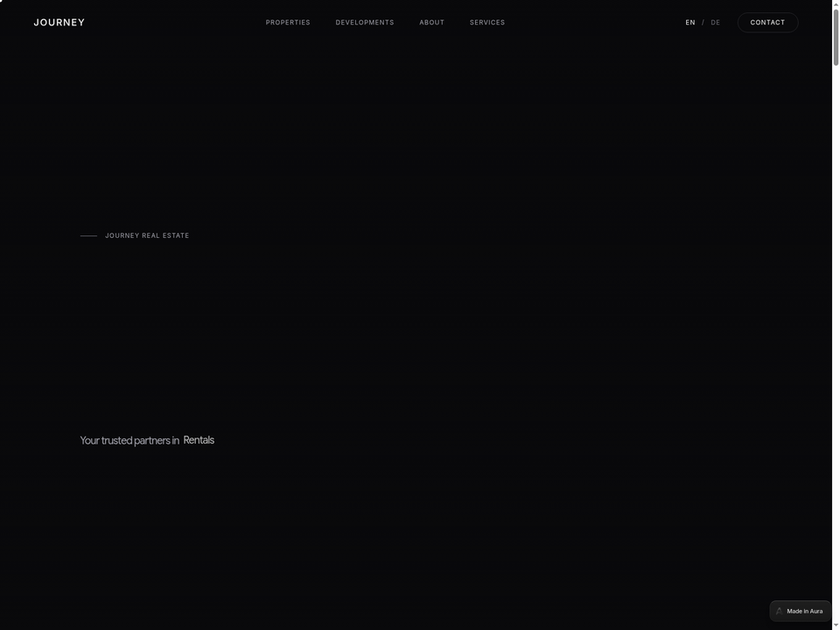This screenshot has width=840, height=630.
Task: Open the Properties nav item
Action: click(288, 23)
